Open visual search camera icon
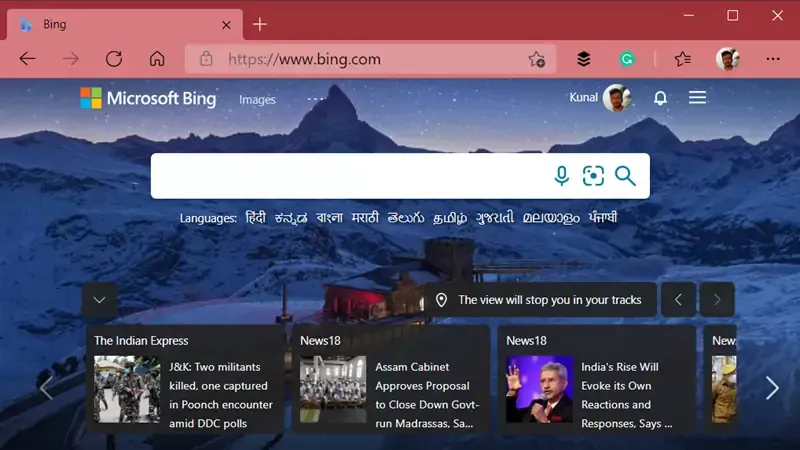Image resolution: width=800 pixels, height=450 pixels. pos(593,176)
